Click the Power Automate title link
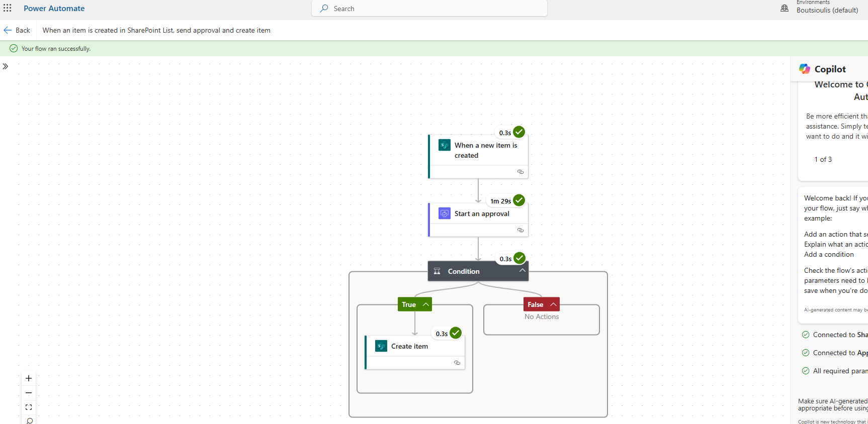Image resolution: width=868 pixels, height=424 pixels. tap(54, 9)
